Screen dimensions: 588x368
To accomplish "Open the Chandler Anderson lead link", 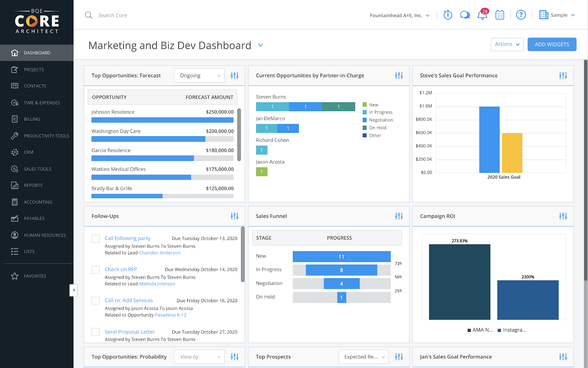I will (x=160, y=253).
